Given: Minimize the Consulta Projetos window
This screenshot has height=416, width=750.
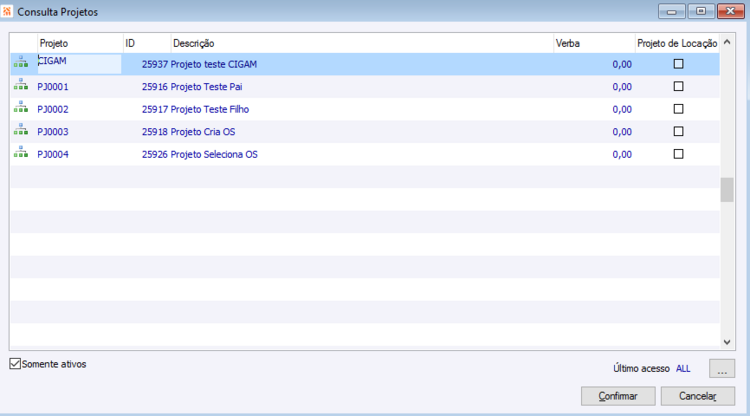Looking at the screenshot, I should [x=672, y=11].
